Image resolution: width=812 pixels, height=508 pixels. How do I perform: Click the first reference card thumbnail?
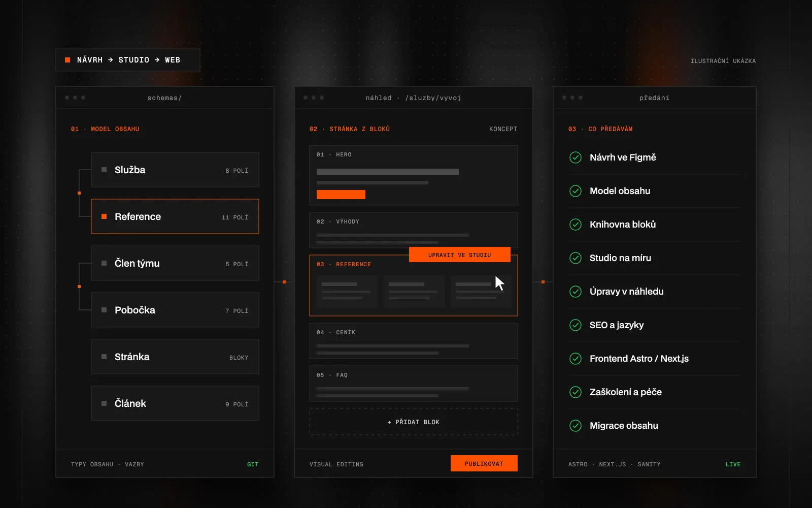(x=347, y=291)
